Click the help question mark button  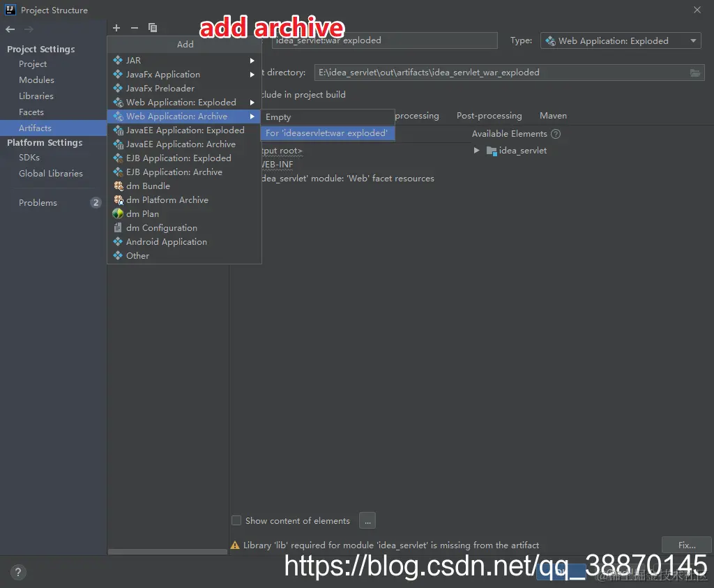(x=17, y=572)
